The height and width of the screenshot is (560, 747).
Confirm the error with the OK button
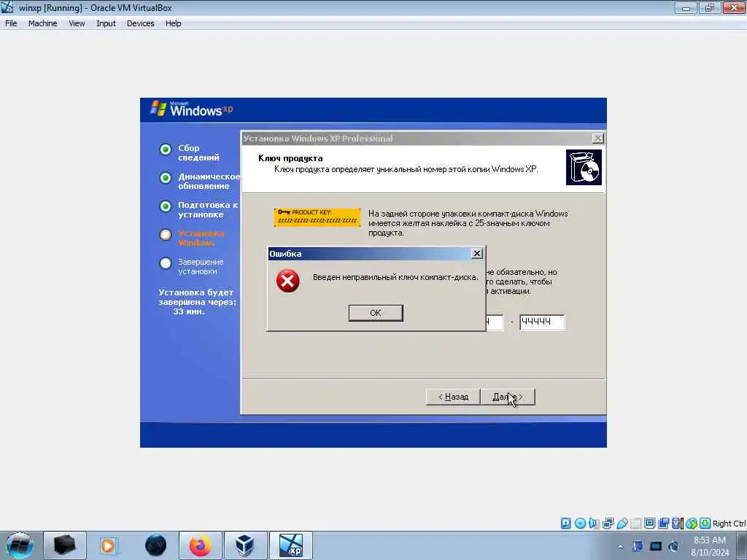pos(376,313)
